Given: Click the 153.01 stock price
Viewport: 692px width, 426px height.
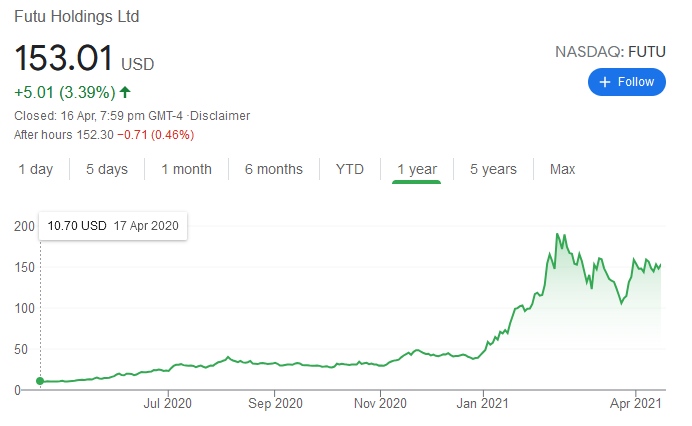Looking at the screenshot, I should 64,58.
